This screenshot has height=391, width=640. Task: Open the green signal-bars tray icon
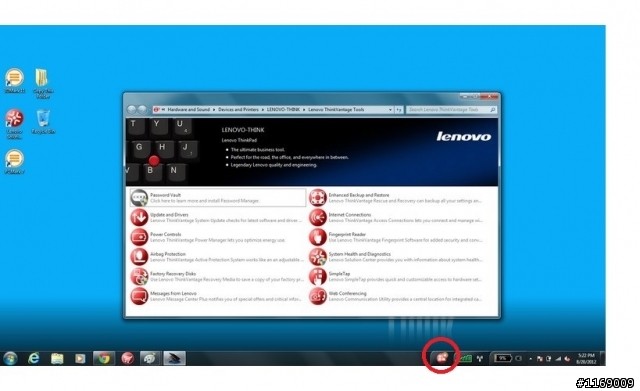(465, 358)
